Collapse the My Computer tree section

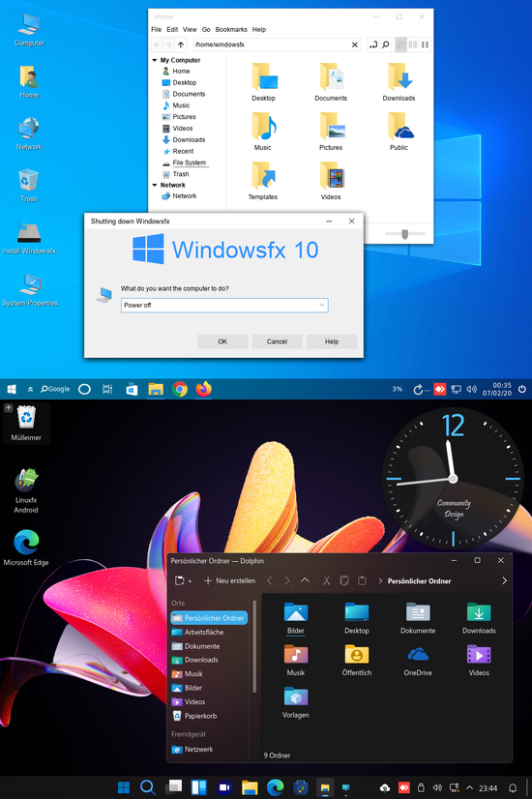[x=155, y=60]
